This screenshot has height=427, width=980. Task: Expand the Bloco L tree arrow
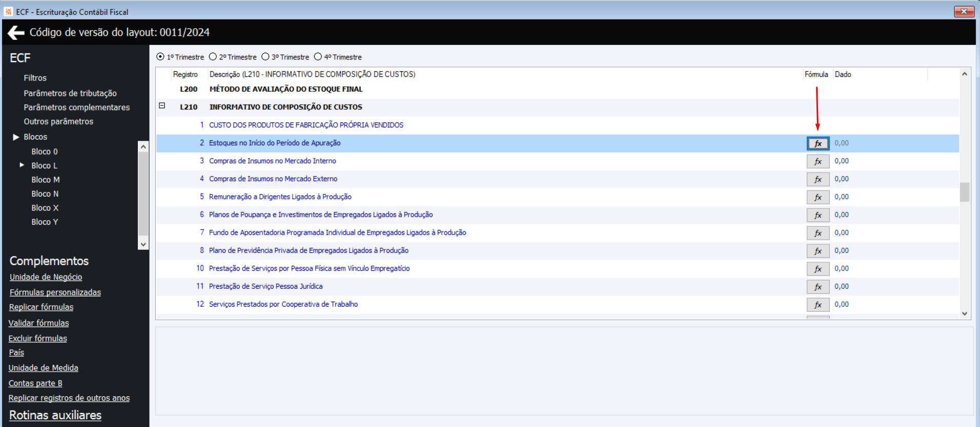(x=22, y=165)
